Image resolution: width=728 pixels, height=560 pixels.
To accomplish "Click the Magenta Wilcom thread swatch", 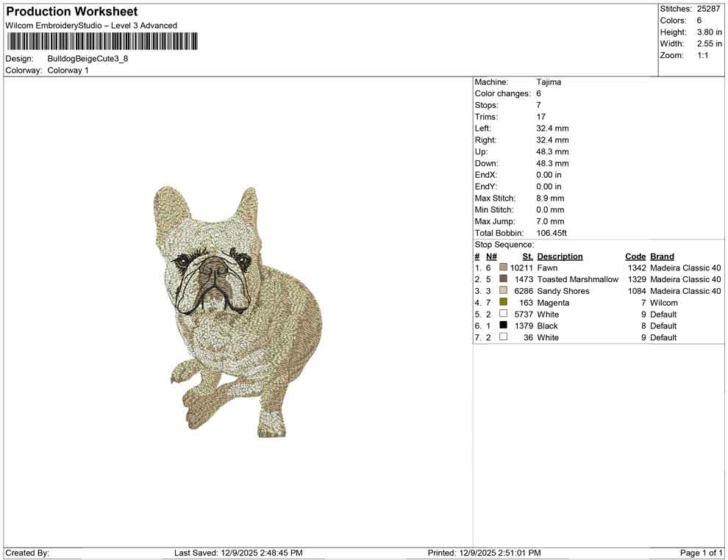I will click(503, 303).
